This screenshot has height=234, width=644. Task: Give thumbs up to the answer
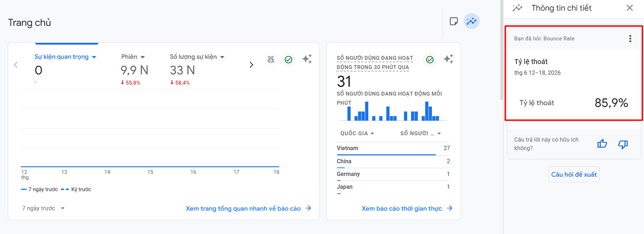[x=602, y=144]
